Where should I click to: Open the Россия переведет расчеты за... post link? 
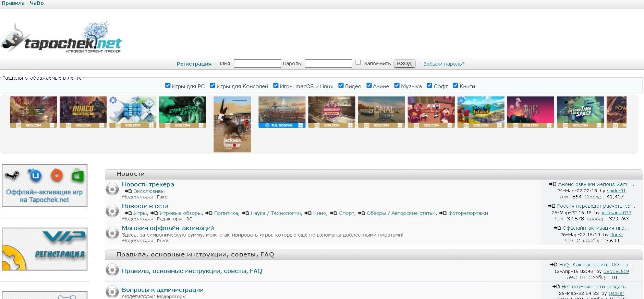pyautogui.click(x=596, y=206)
